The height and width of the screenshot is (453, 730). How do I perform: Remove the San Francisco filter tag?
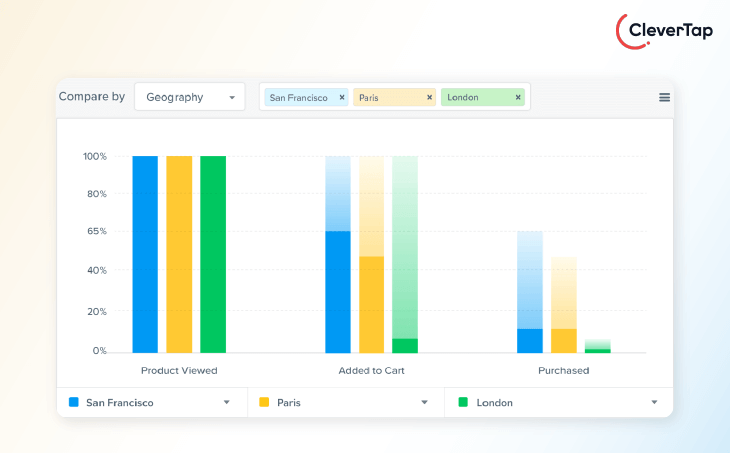(x=341, y=97)
